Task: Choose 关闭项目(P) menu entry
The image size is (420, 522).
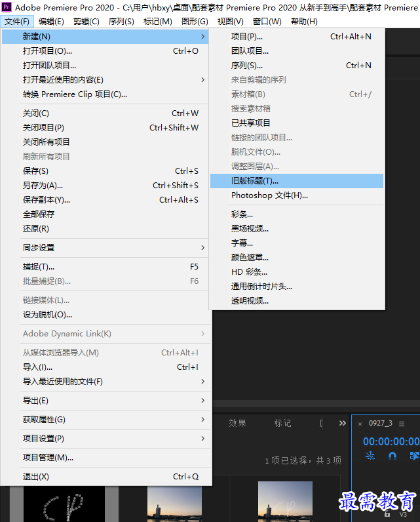Action: point(105,127)
